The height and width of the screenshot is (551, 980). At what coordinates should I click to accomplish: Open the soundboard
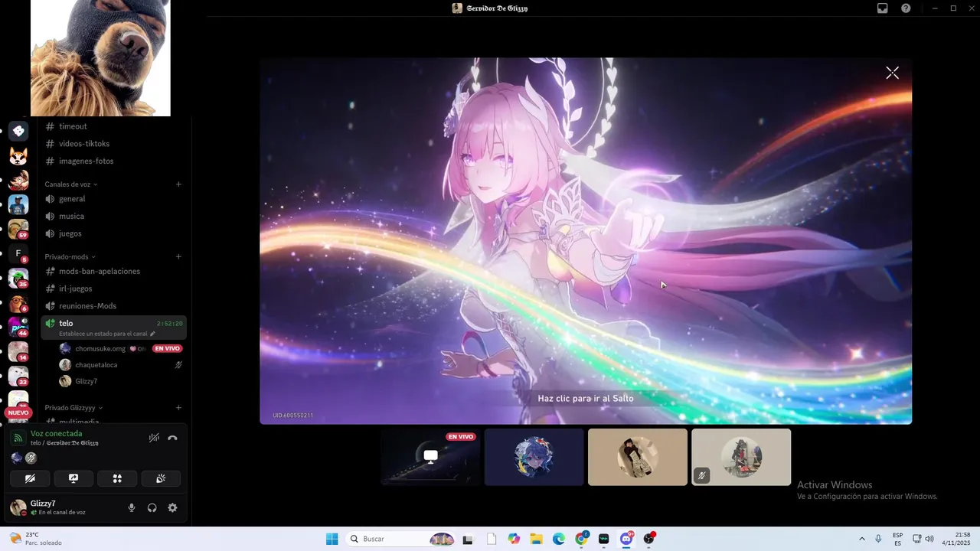pyautogui.click(x=161, y=478)
